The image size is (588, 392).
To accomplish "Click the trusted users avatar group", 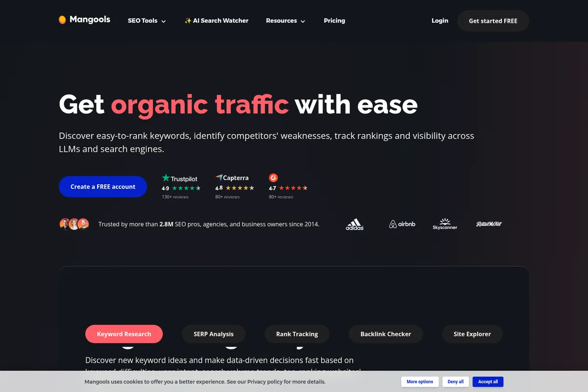I will click(x=74, y=224).
